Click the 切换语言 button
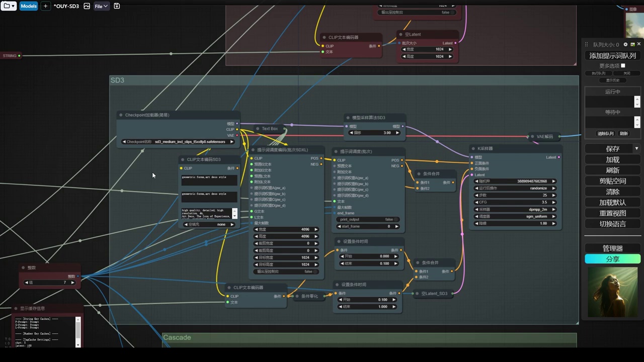This screenshot has height=362, width=644. click(x=612, y=224)
